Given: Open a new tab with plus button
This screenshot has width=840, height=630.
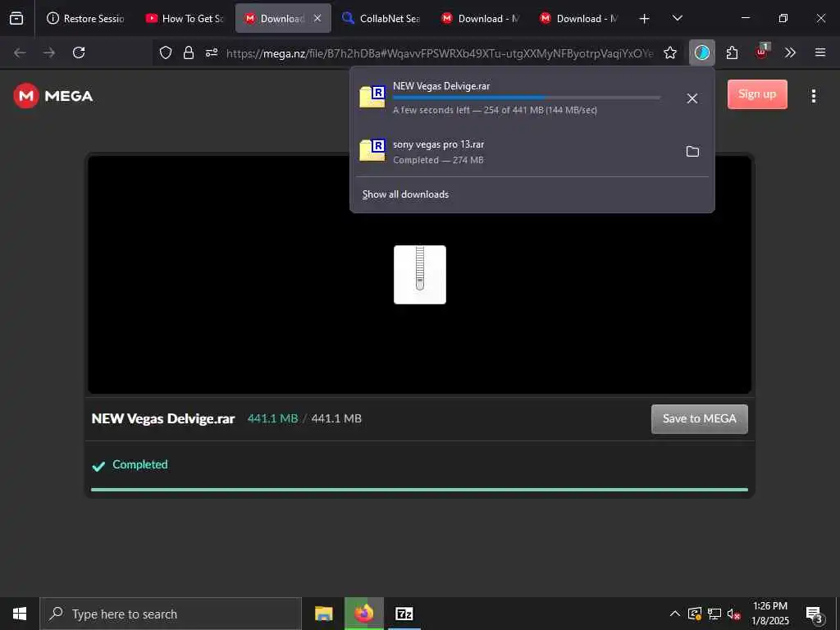Looking at the screenshot, I should 644,19.
